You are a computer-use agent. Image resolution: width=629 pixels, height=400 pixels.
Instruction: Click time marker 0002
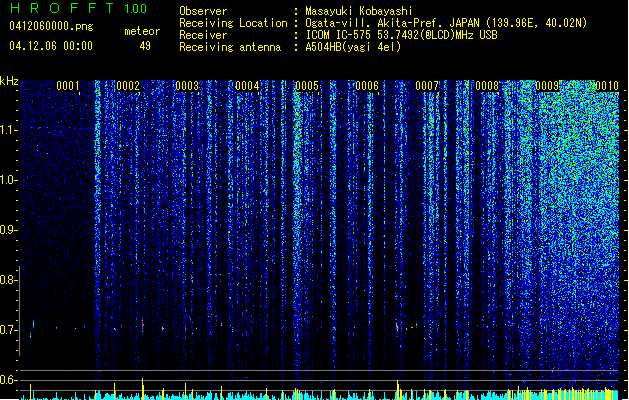128,86
